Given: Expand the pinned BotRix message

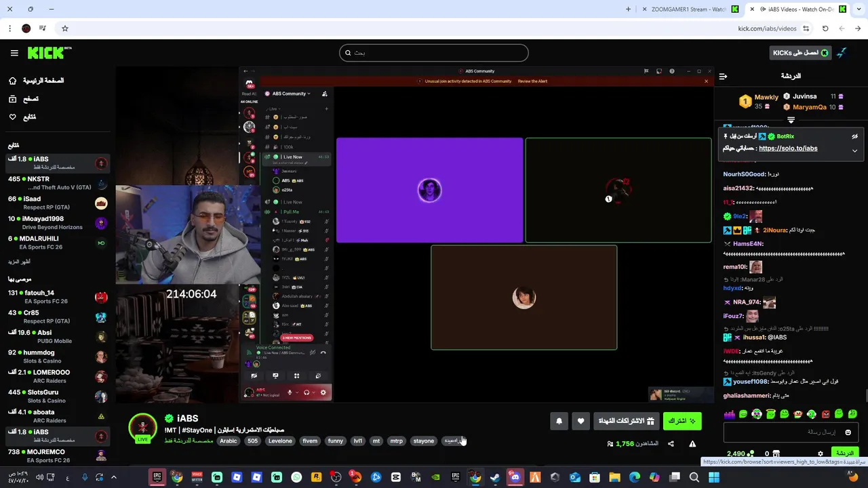Looking at the screenshot, I should [854, 150].
